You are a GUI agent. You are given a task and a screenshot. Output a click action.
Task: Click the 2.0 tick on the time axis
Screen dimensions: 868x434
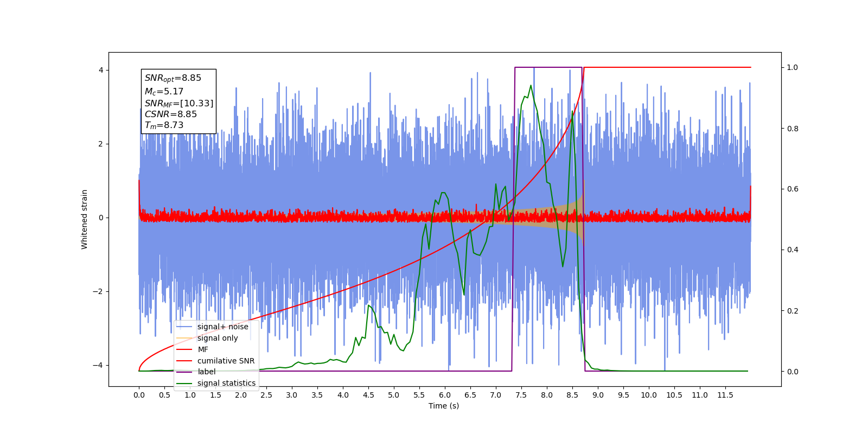click(241, 395)
